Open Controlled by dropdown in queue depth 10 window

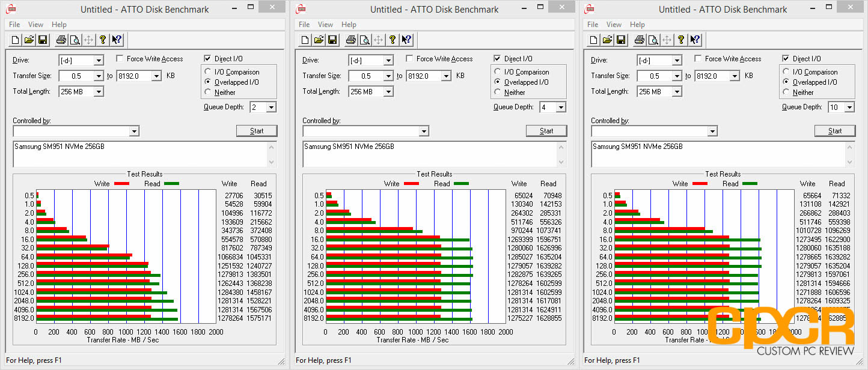[x=712, y=132]
